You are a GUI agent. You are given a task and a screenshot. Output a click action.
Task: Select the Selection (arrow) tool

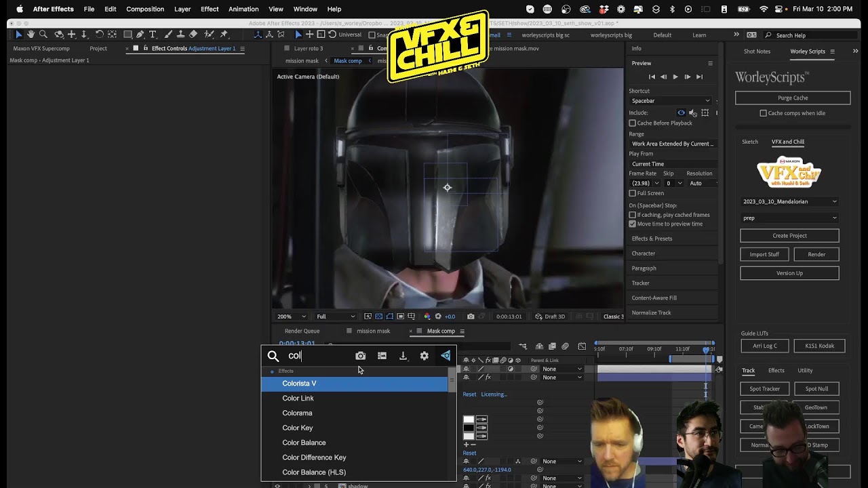[19, 35]
